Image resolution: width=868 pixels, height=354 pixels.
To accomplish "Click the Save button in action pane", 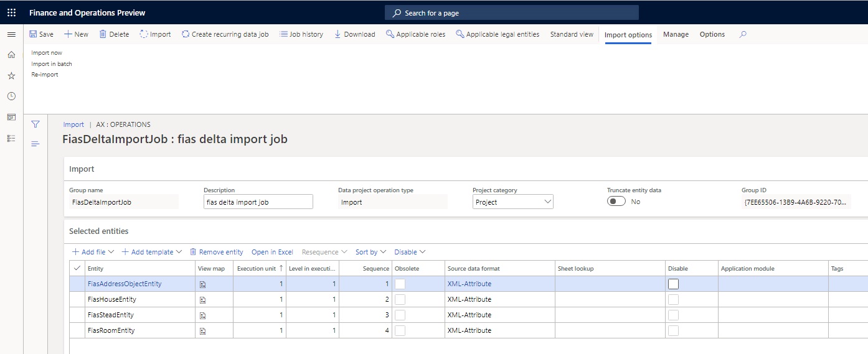I will [x=41, y=34].
